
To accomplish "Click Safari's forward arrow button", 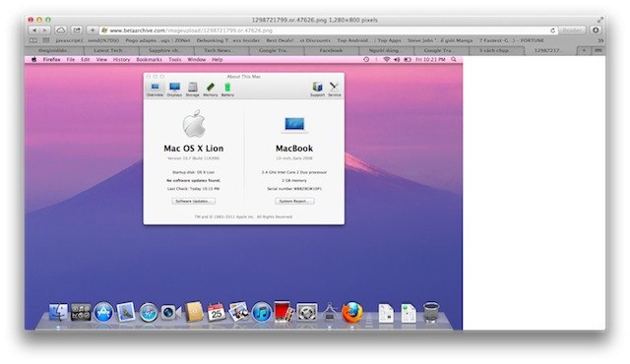I will [x=45, y=30].
